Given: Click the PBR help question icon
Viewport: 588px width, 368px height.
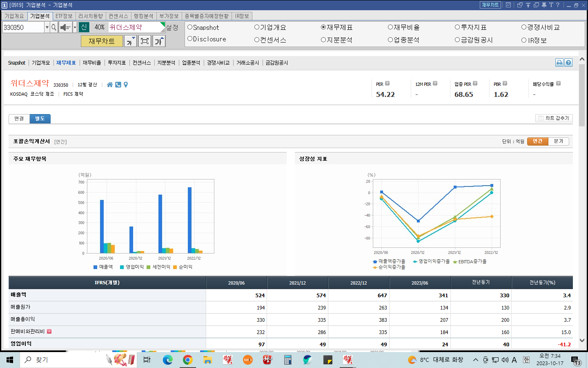Looking at the screenshot, I should 505,83.
